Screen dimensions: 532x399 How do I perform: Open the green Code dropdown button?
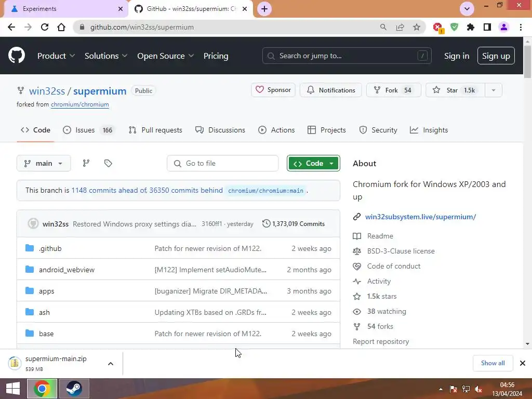pos(313,163)
